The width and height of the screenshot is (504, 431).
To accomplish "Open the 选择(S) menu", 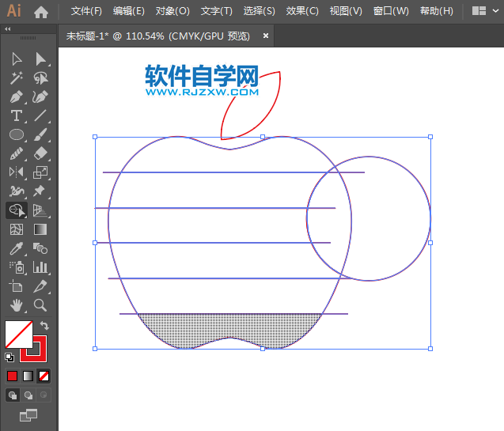I will pyautogui.click(x=259, y=11).
